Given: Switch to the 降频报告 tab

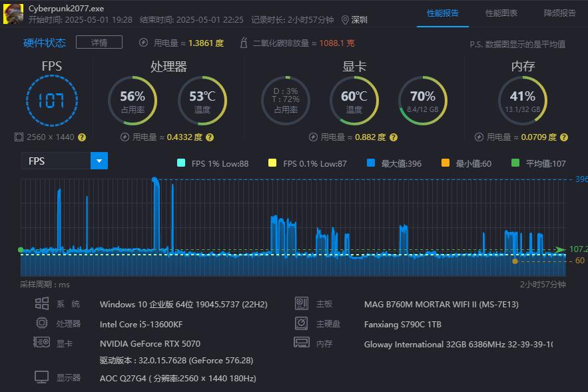Looking at the screenshot, I should tap(560, 13).
